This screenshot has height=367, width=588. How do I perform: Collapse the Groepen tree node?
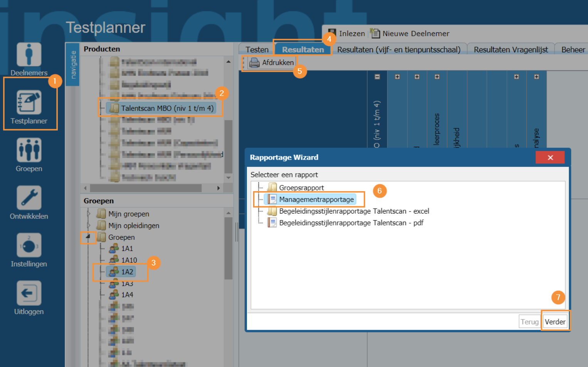click(x=88, y=237)
